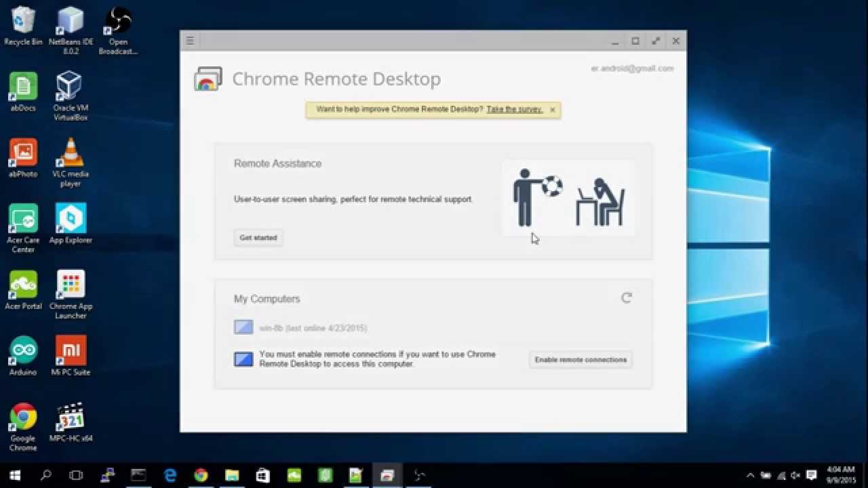The width and height of the screenshot is (868, 488).
Task: Open the Action Center notifications icon
Action: [812, 476]
